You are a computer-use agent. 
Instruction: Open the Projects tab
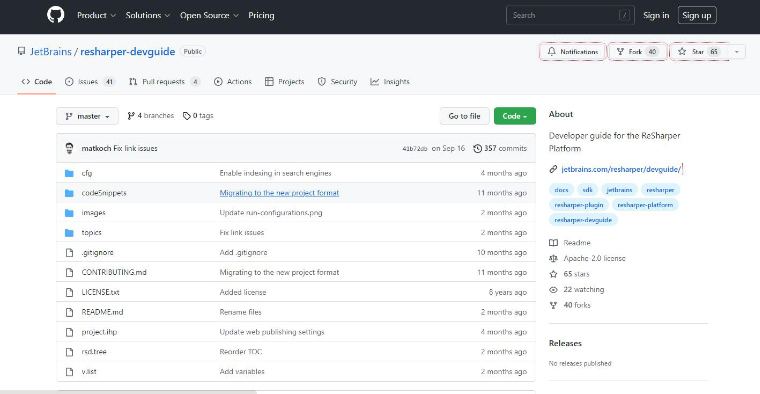pyautogui.click(x=285, y=81)
